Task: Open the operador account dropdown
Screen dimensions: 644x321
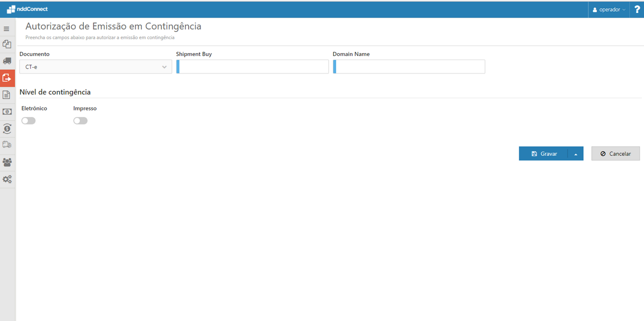Action: click(609, 9)
